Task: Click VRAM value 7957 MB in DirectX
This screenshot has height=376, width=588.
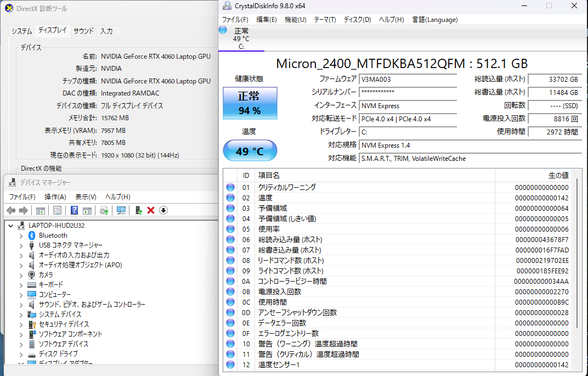Action: point(113,131)
